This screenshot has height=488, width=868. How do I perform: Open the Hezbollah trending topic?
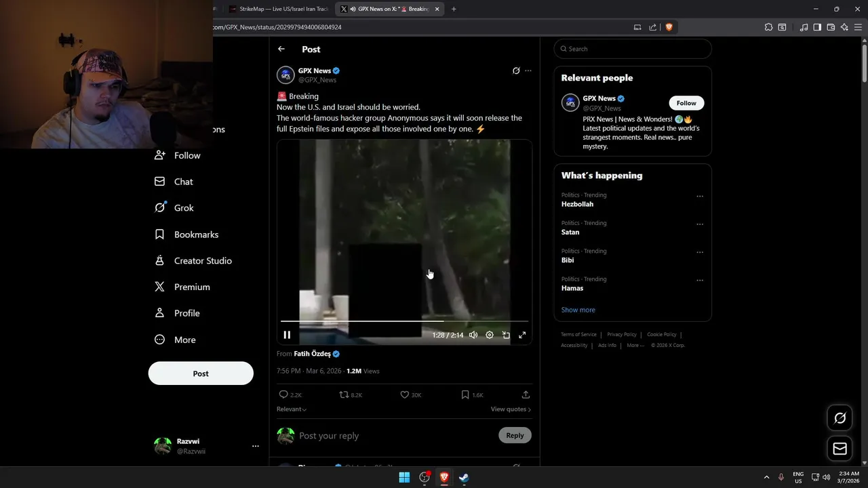point(577,204)
